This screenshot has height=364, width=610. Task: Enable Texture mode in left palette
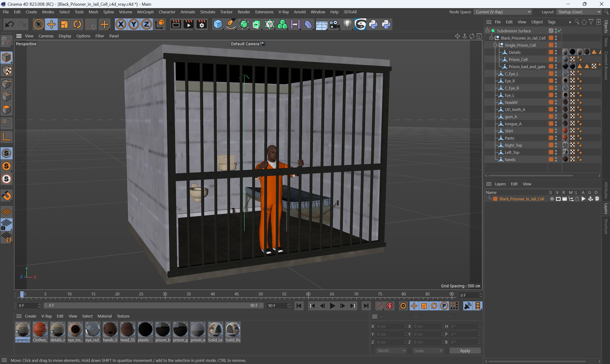(6, 71)
